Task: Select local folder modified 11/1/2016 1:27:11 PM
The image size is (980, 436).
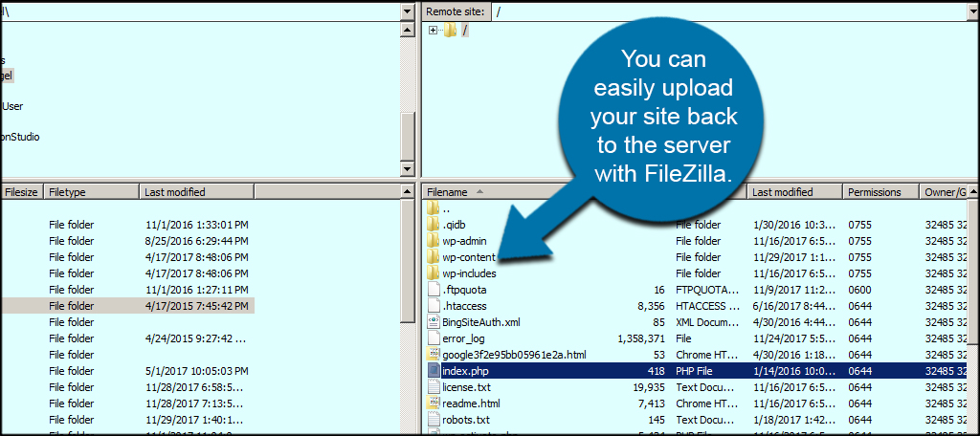Action: (127, 290)
